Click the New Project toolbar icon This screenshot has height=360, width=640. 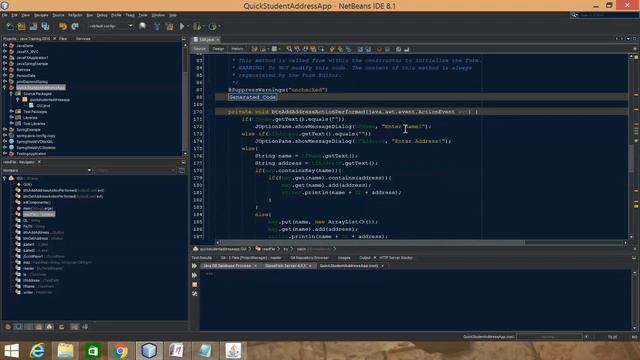(21, 27)
